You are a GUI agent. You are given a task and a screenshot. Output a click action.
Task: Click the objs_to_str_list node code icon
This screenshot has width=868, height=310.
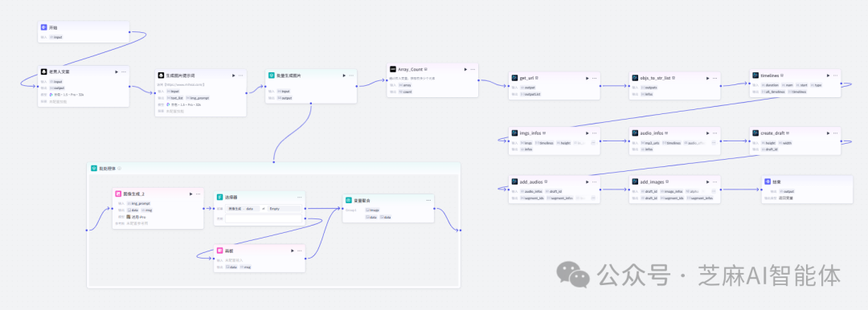coord(635,78)
